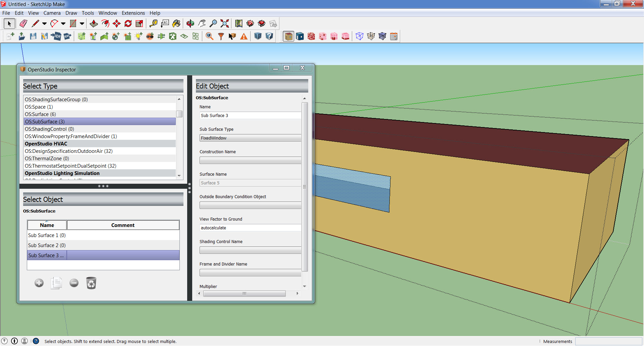
Task: Delete selected object using trash can button
Action: click(x=91, y=283)
